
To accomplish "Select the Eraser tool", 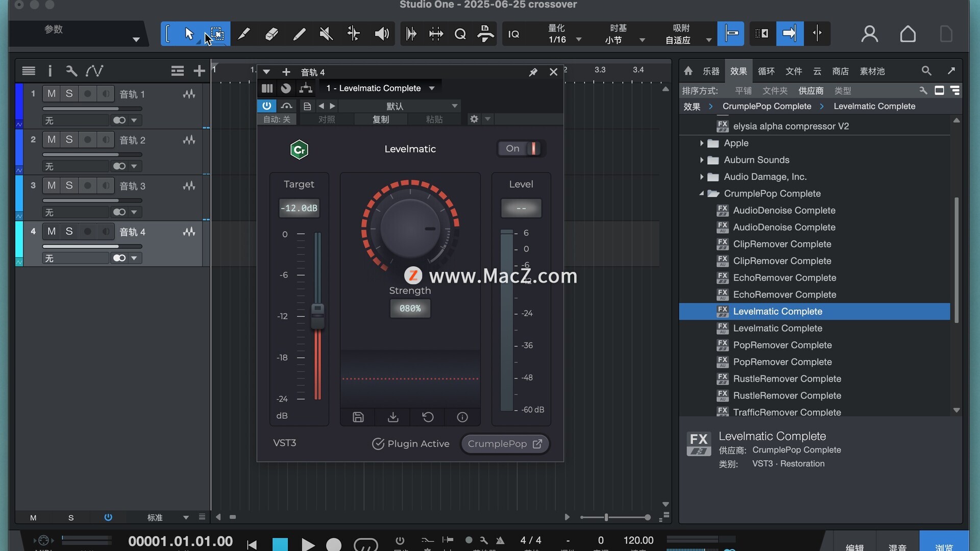I will 272,34.
